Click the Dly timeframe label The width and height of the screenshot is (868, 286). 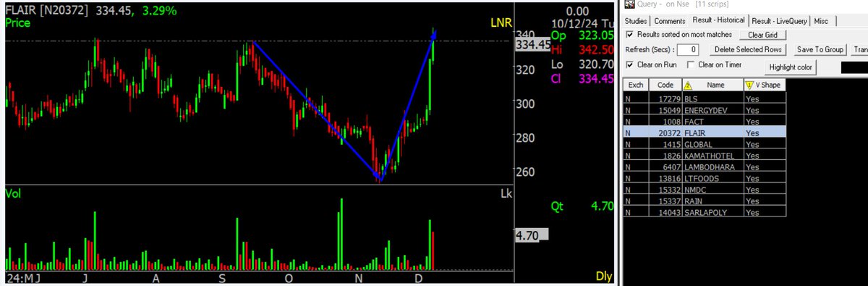point(604,276)
